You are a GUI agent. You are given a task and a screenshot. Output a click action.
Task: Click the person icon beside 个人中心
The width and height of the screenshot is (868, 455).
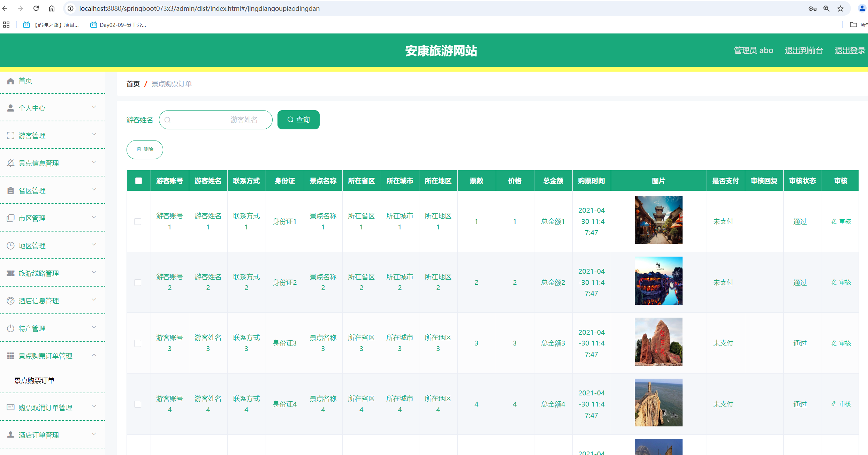point(10,108)
